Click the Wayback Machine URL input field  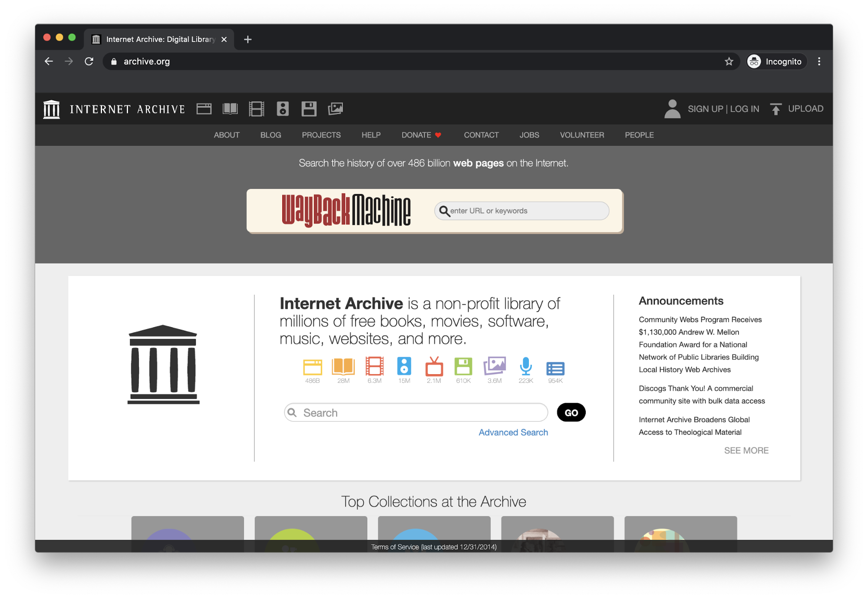[525, 211]
